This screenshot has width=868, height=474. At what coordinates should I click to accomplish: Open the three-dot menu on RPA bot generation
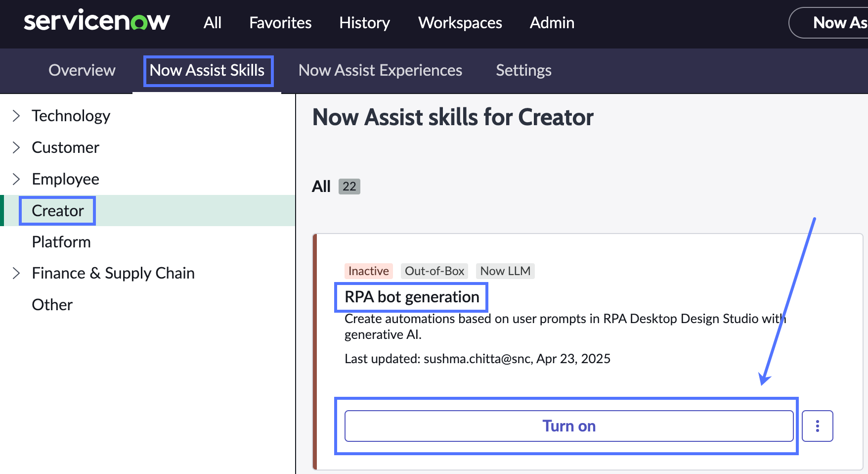(x=817, y=426)
